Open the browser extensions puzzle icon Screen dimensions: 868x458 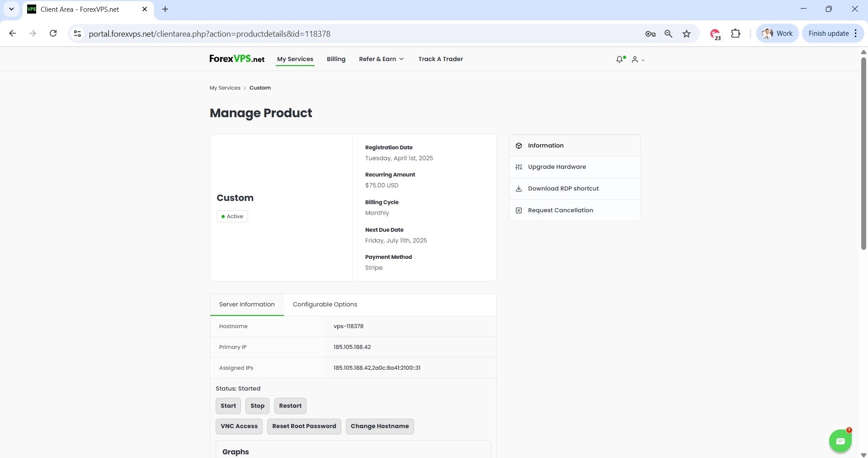736,33
